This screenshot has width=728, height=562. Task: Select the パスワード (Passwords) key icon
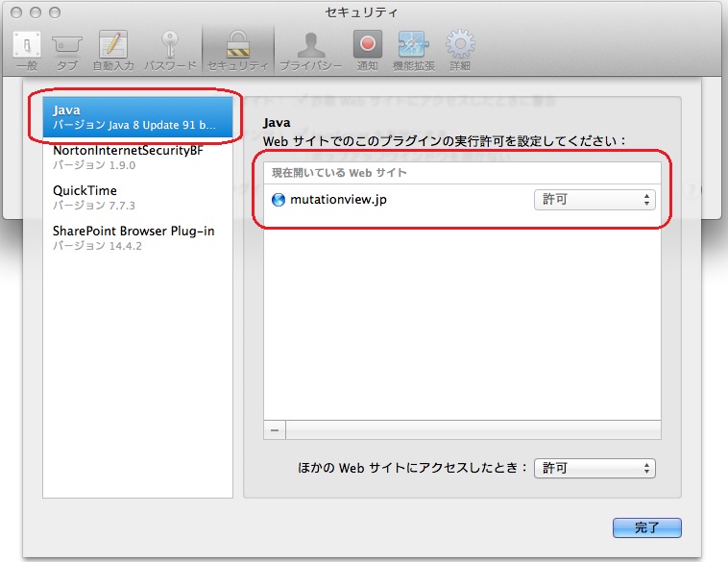tap(170, 49)
